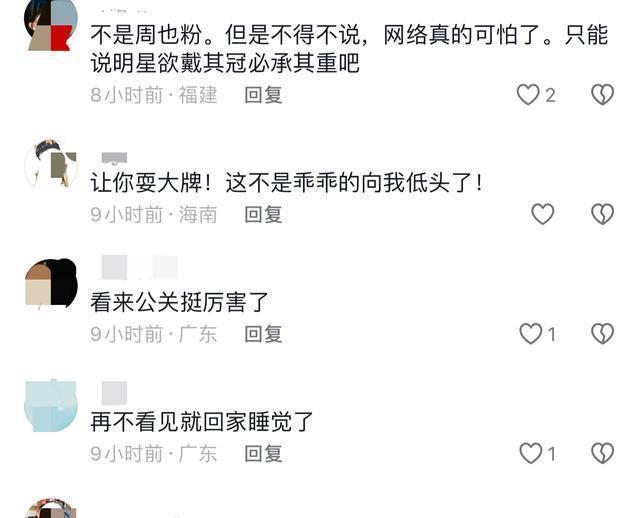This screenshot has width=640, height=518.
Task: Like the Fujian comment about 周也粉
Action: pyautogui.click(x=528, y=95)
